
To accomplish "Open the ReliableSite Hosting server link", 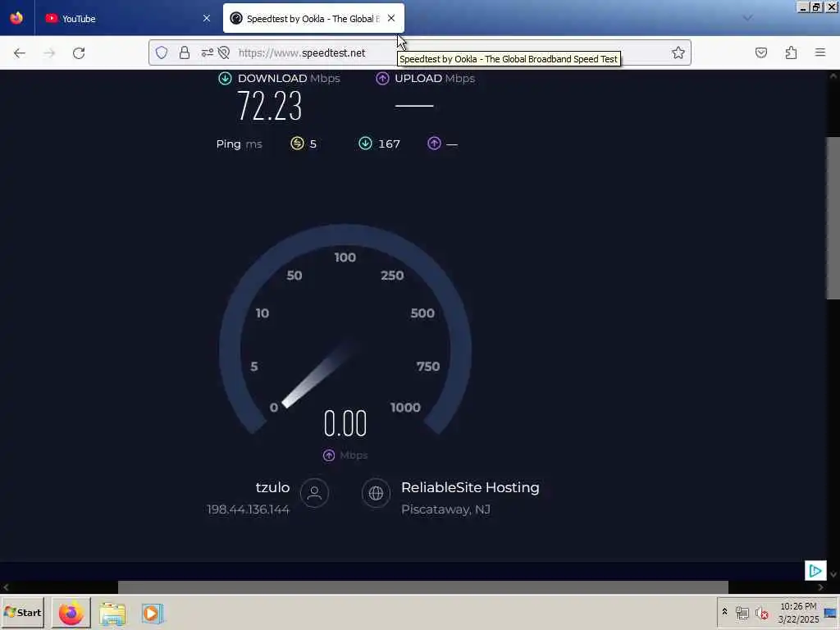I will click(470, 487).
